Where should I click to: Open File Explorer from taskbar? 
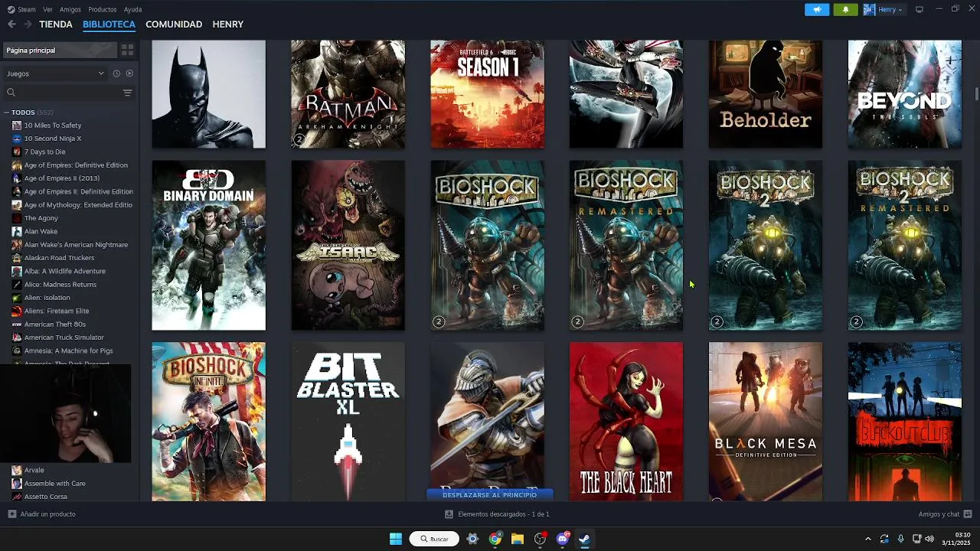pyautogui.click(x=518, y=539)
